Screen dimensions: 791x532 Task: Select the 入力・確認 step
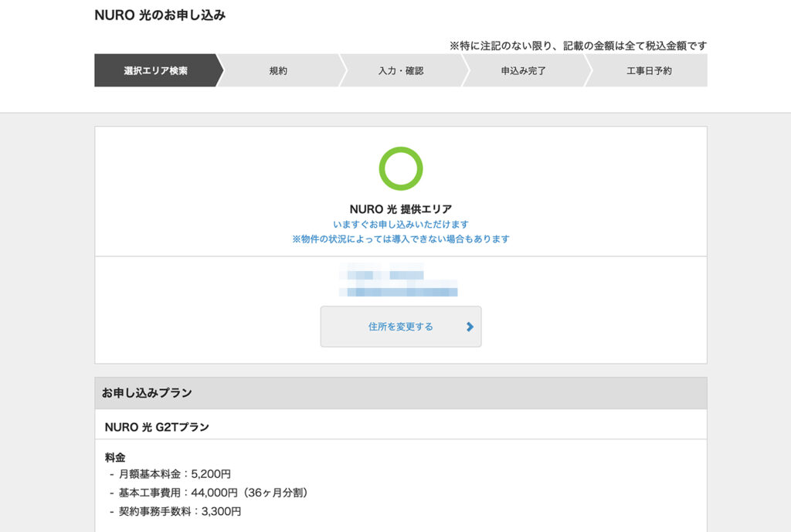[401, 70]
